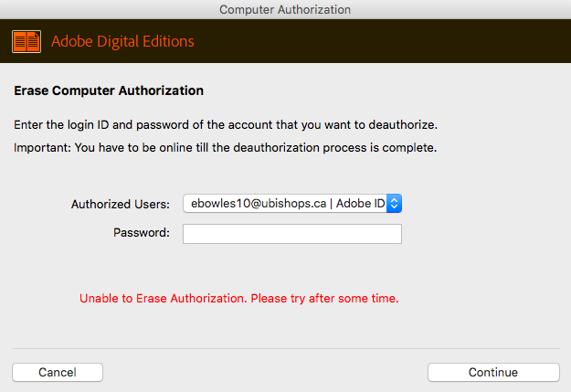Click 'Please try after some time' error text

pyautogui.click(x=324, y=299)
